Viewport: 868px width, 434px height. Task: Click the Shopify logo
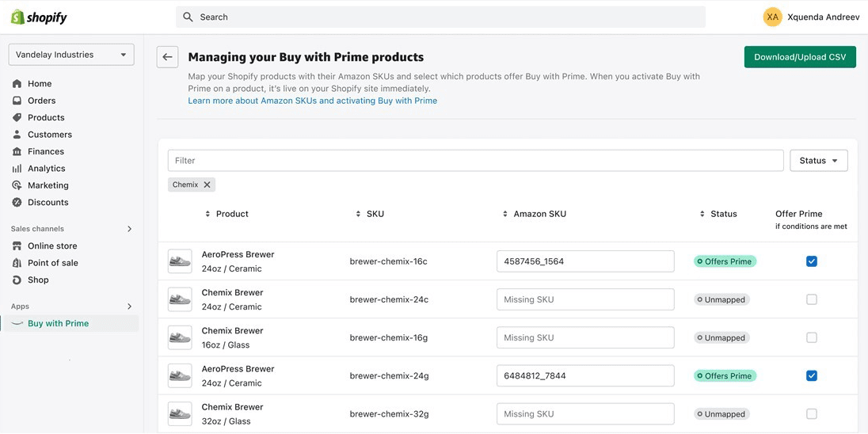pos(39,17)
